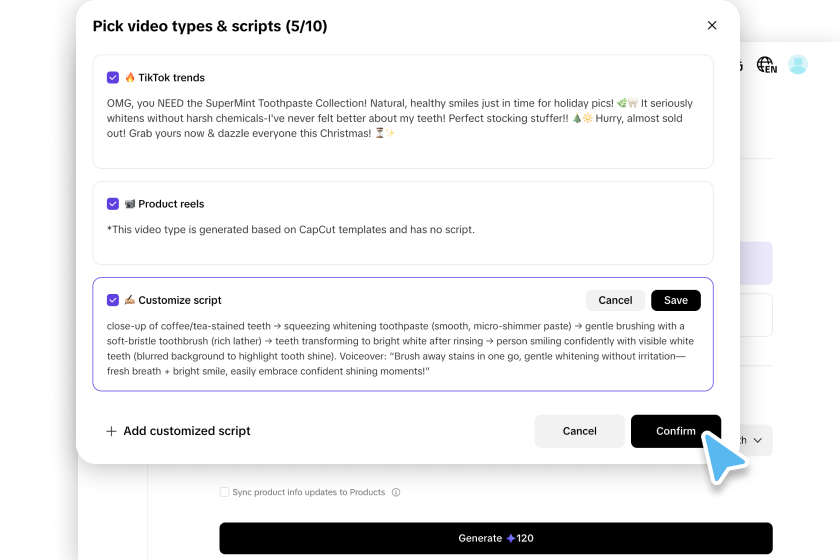Viewport: 840px width, 560px height.
Task: Click the plus icon to add a script
Action: tap(111, 431)
